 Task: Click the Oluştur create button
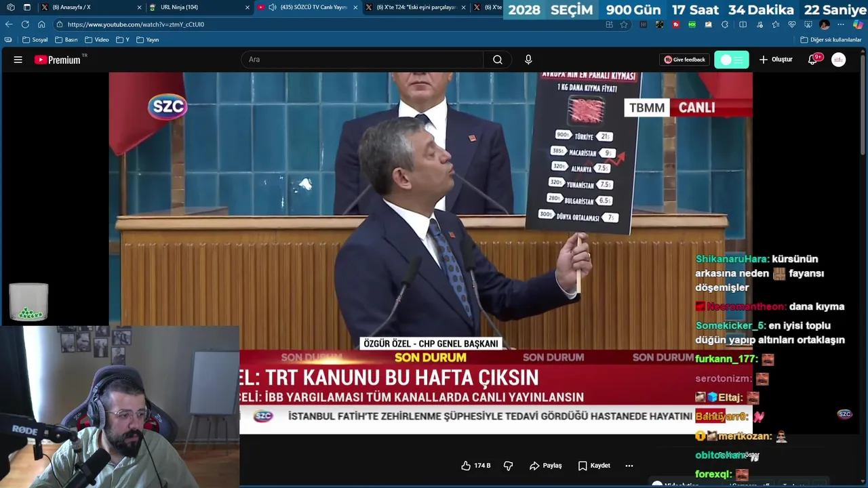click(x=776, y=60)
